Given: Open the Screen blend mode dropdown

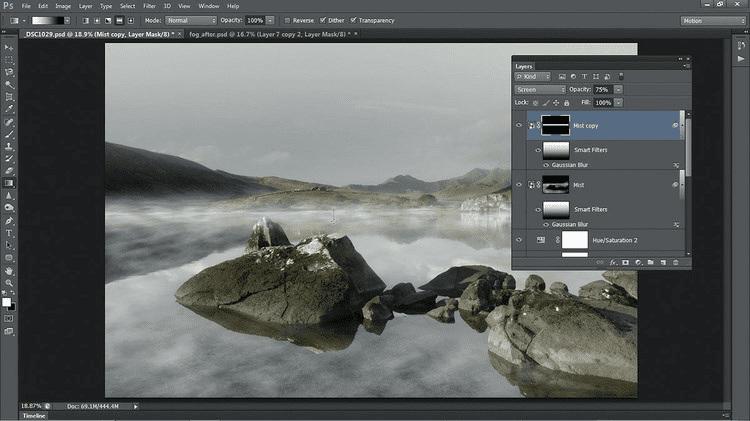Looking at the screenshot, I should (540, 89).
